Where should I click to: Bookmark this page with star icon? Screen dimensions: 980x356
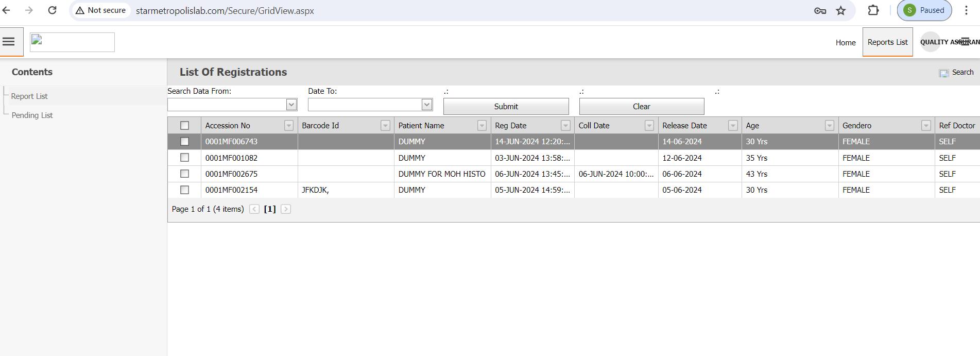click(x=841, y=11)
